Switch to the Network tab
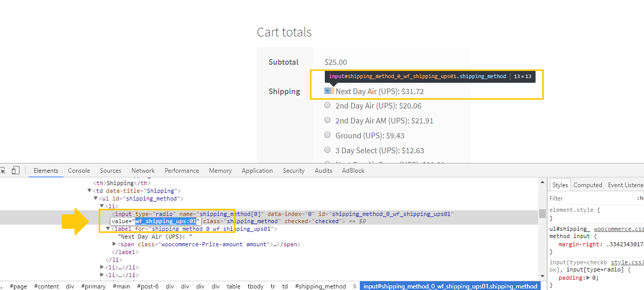 [143, 171]
